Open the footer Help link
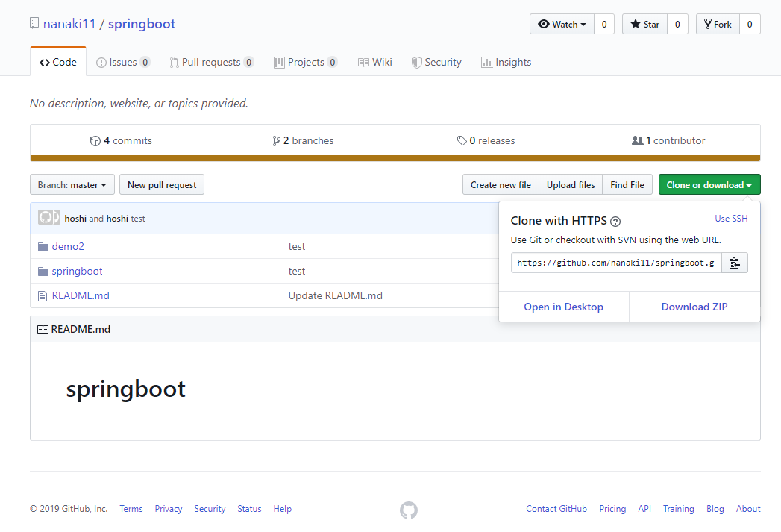Viewport: 781px width, 532px height. (x=283, y=509)
